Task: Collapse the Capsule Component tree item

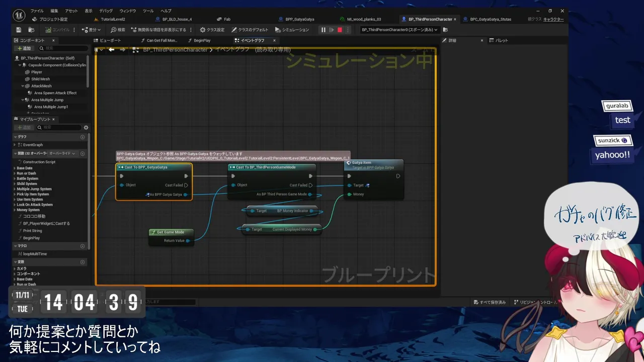Action: pos(20,65)
